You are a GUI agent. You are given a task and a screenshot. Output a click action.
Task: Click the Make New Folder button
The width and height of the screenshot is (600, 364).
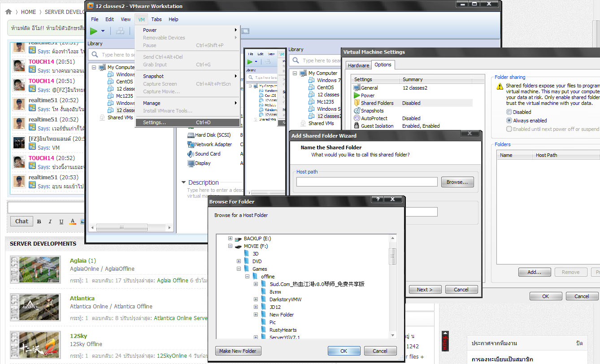(x=238, y=351)
